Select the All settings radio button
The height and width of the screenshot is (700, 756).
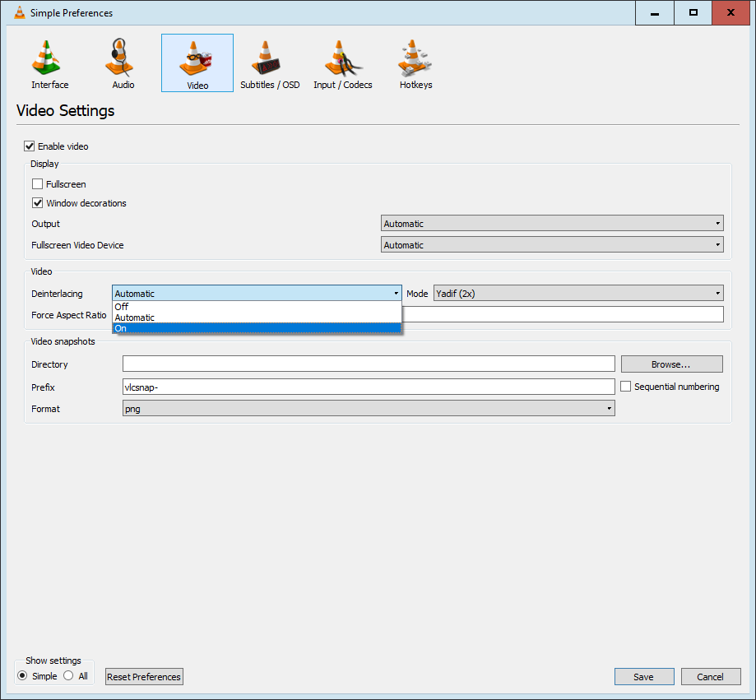68,676
